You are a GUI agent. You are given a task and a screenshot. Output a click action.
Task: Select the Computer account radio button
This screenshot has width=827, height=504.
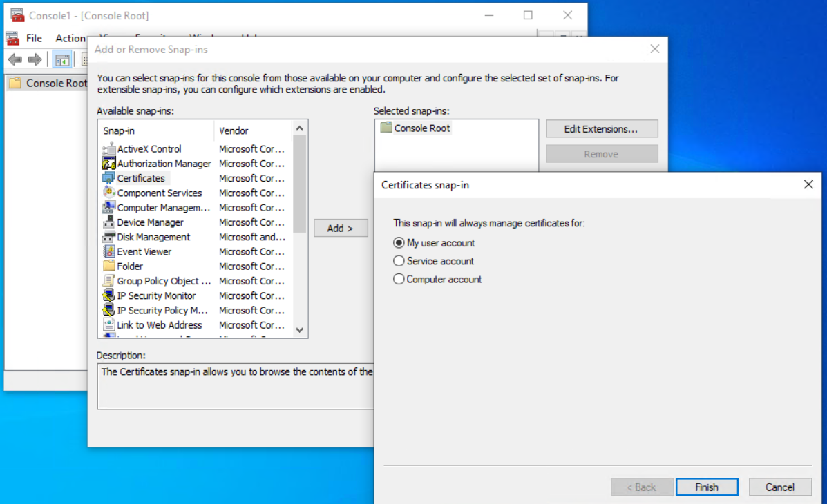coord(399,280)
